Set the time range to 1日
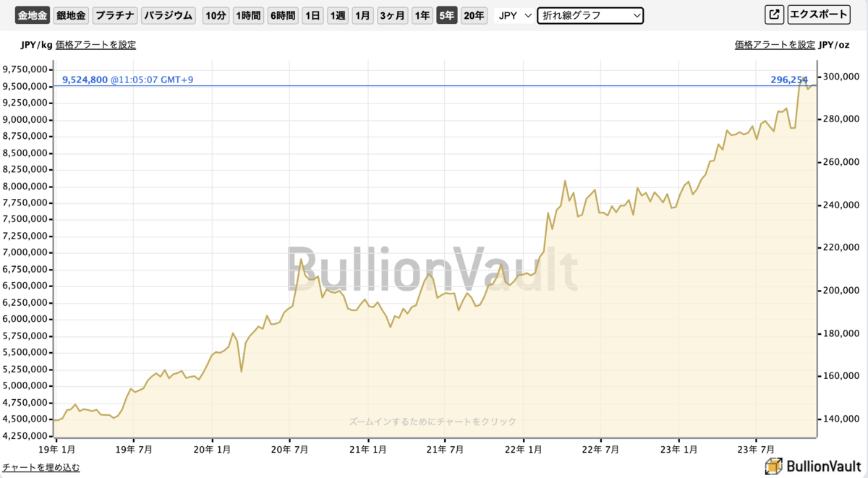 point(313,15)
